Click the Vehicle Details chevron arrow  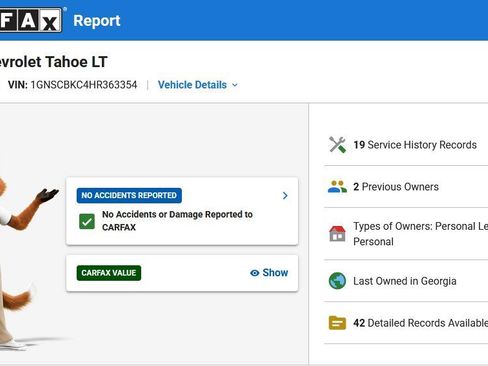tap(235, 85)
